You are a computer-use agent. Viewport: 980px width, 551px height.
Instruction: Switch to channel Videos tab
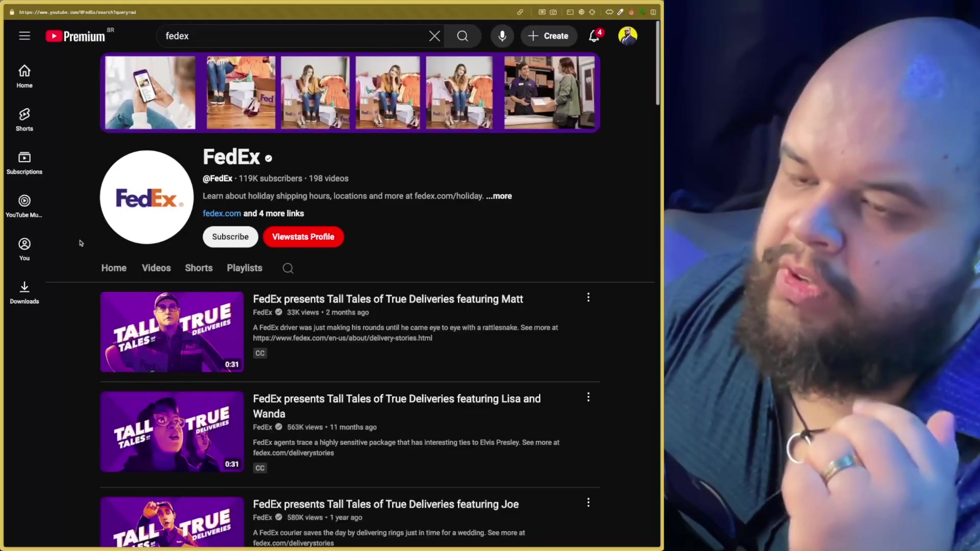156,268
